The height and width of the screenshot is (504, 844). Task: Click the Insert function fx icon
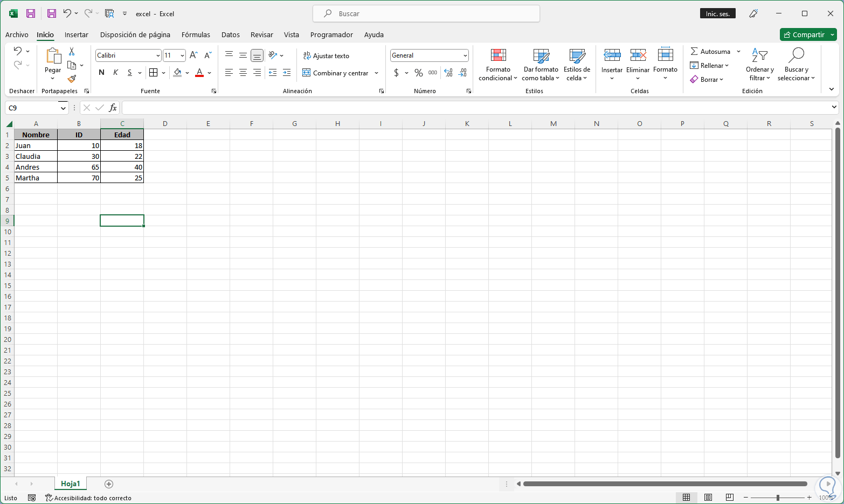click(113, 108)
